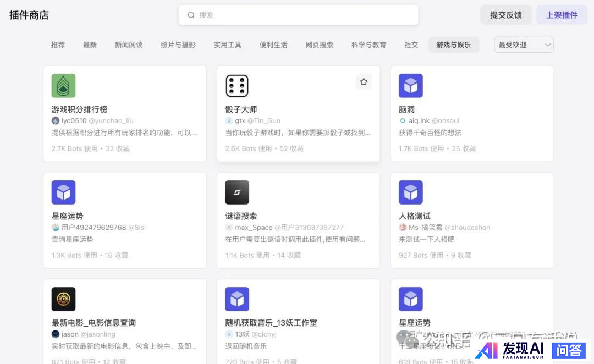The image size is (594, 364).
Task: Click the 最新电影 gold circular icon
Action: [63, 299]
